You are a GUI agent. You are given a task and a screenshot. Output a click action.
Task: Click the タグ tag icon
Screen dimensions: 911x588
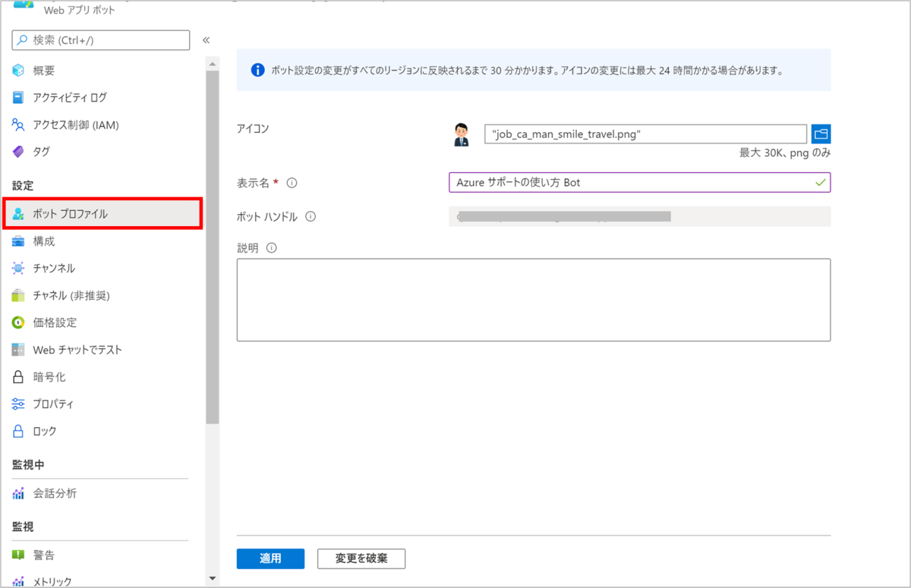coord(18,152)
